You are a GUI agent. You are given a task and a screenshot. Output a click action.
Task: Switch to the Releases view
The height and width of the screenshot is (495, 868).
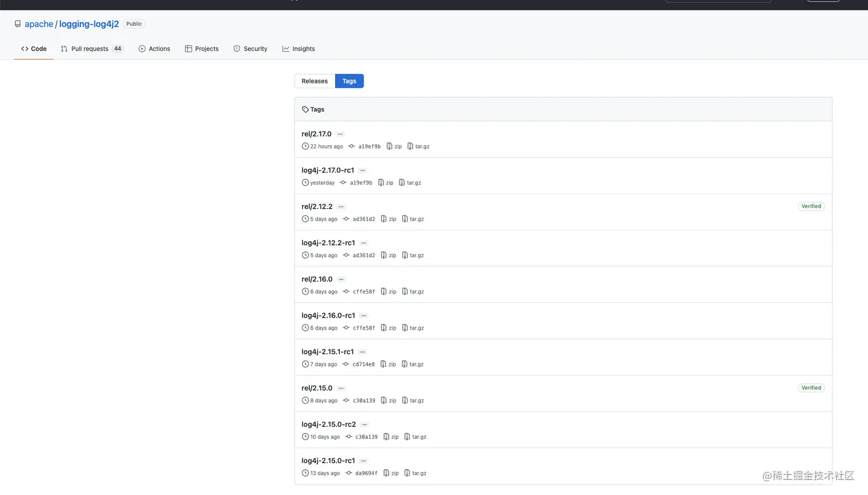(x=315, y=81)
